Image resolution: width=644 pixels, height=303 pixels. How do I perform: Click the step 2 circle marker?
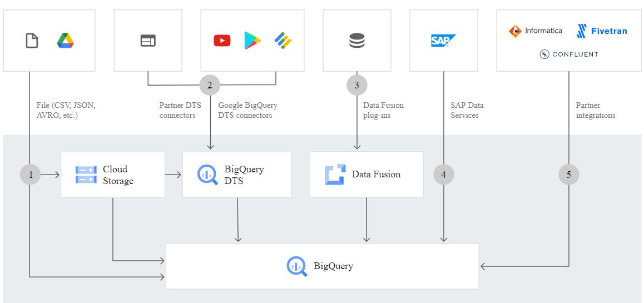[x=210, y=85]
